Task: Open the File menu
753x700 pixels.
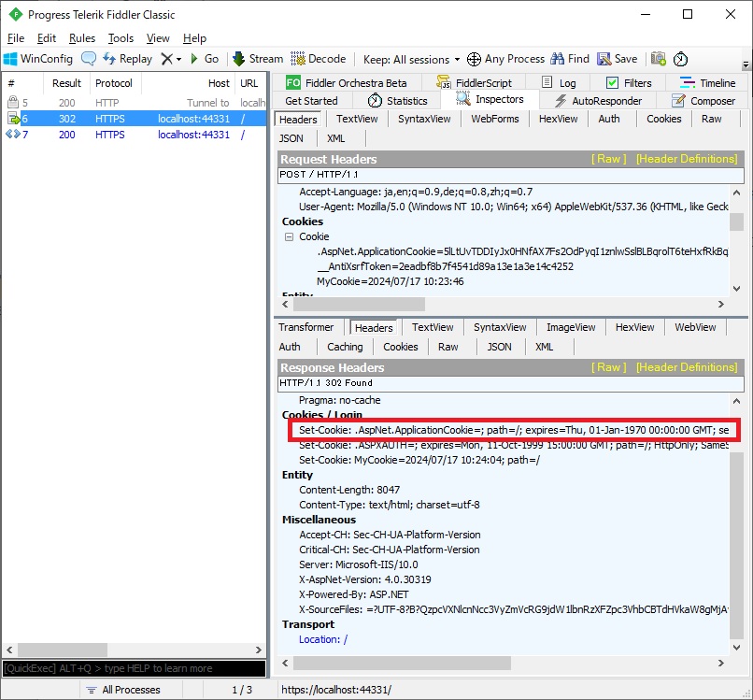Action: coord(16,38)
